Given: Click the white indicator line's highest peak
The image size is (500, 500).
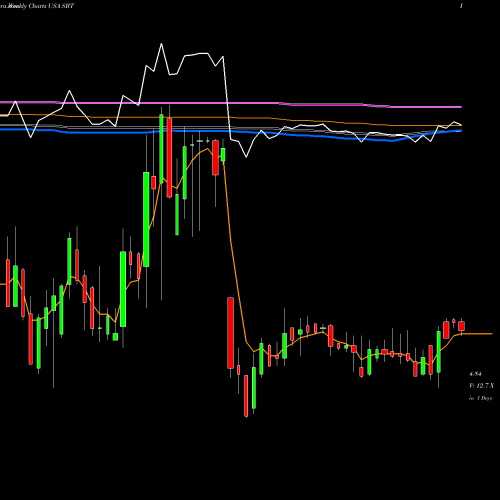Looking at the screenshot, I should click(161, 44).
